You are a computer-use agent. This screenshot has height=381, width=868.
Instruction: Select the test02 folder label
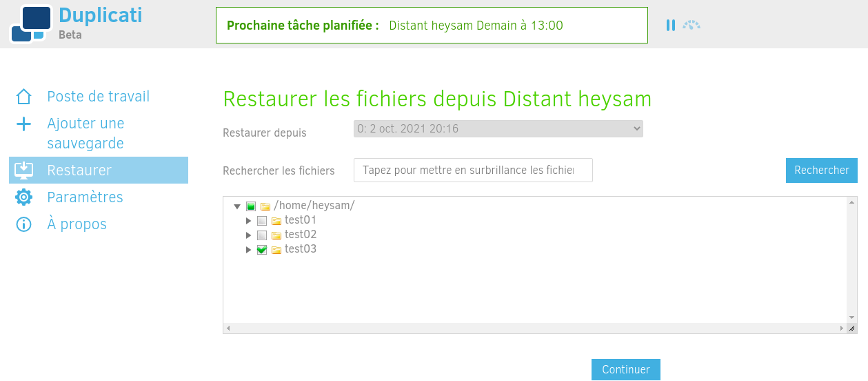click(x=301, y=235)
